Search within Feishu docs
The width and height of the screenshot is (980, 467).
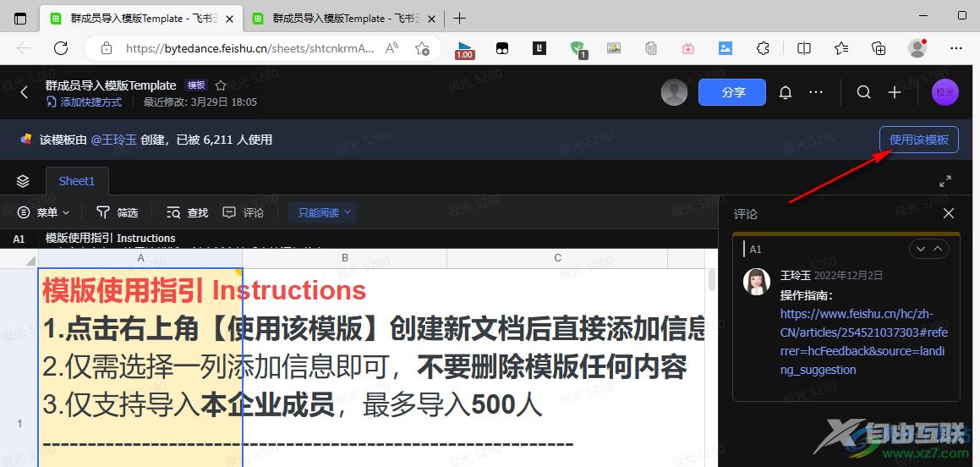click(x=864, y=92)
